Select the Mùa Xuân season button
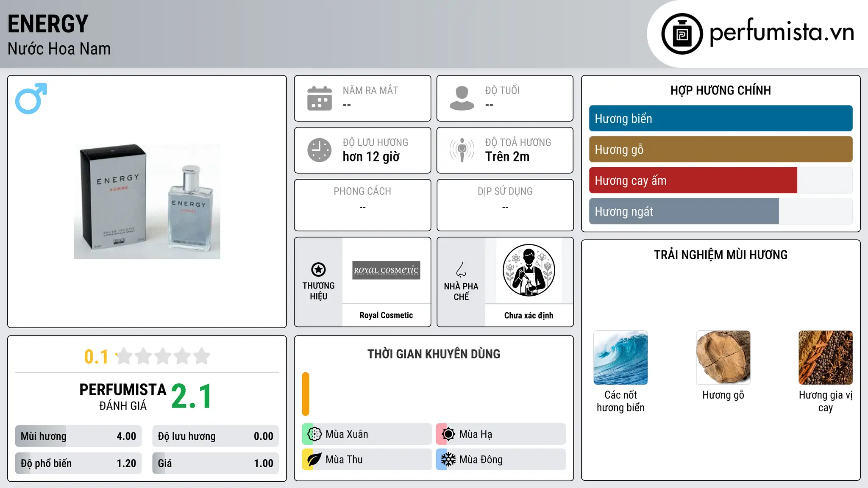This screenshot has width=868, height=488. coord(367,434)
